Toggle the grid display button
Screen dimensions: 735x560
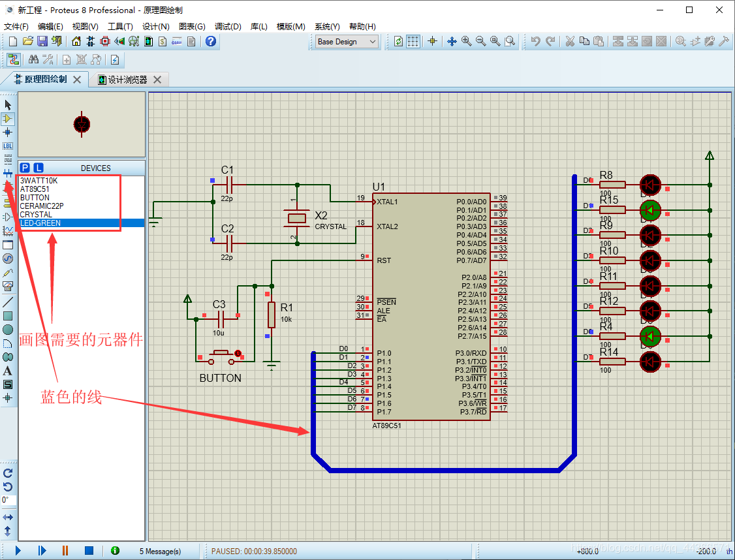coord(413,41)
